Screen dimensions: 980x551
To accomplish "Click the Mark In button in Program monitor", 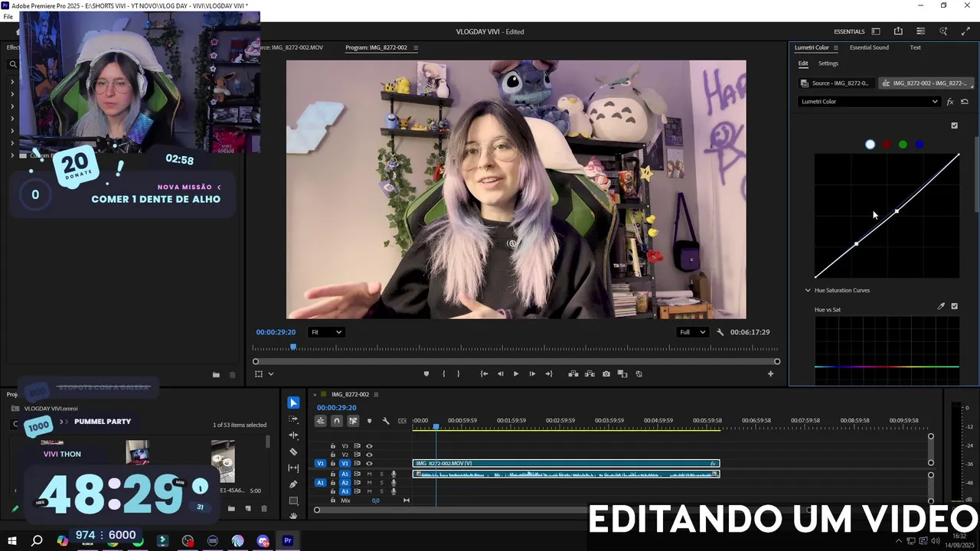I will click(x=443, y=374).
